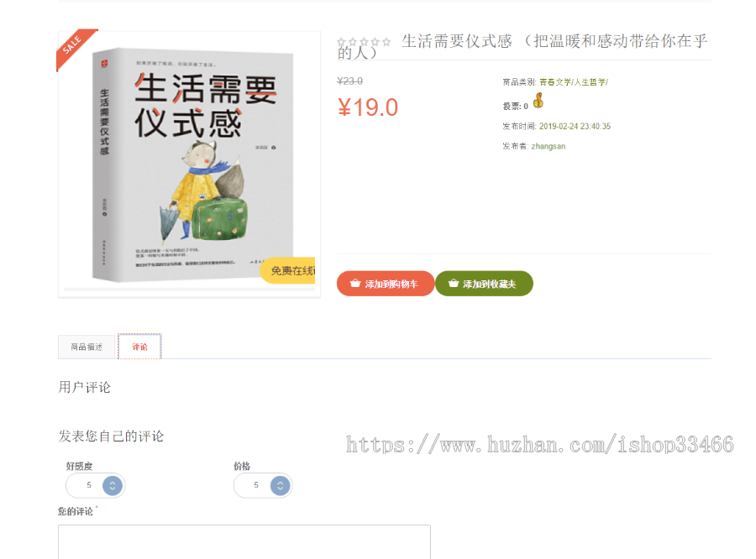Add the book to shopping cart
This screenshot has width=756, height=559.
pos(386,284)
